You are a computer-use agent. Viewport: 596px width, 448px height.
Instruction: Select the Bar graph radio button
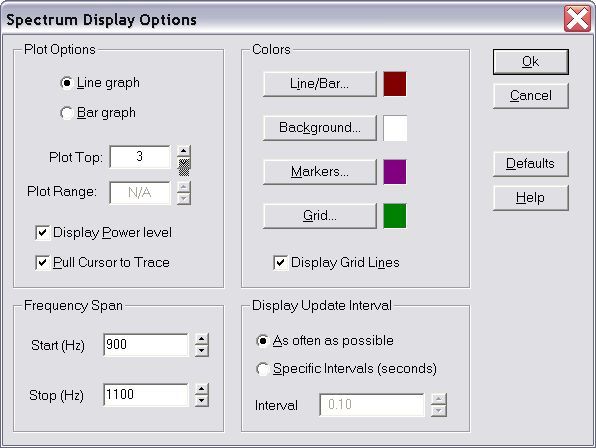[x=67, y=113]
